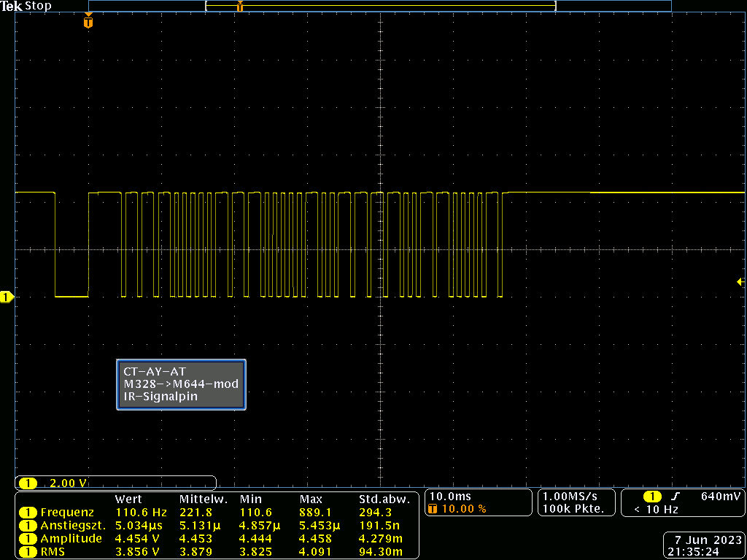Click the 4.458 maximum amplitude value
Image resolution: width=747 pixels, height=560 pixels.
(317, 539)
